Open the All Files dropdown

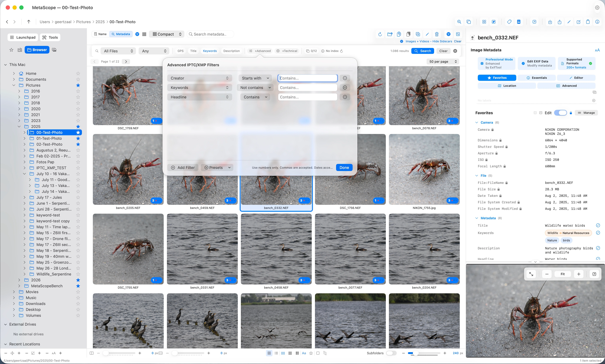pyautogui.click(x=118, y=51)
